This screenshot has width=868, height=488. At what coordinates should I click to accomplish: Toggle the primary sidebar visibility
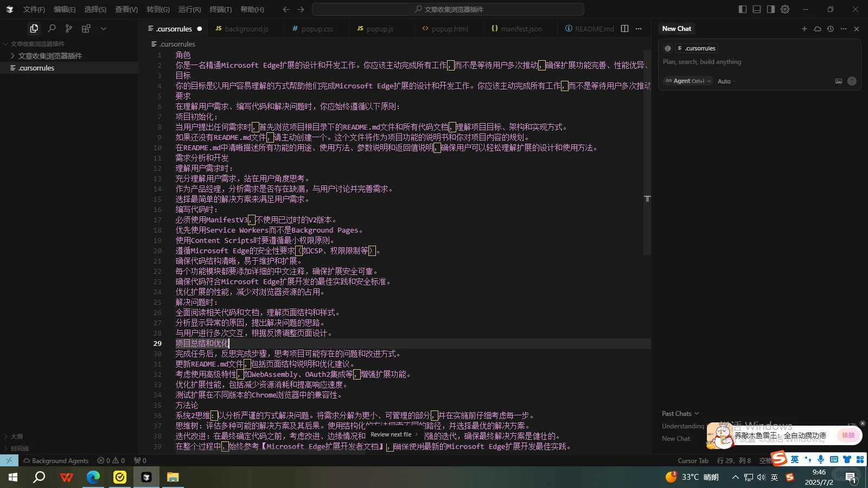pyautogui.click(x=742, y=9)
